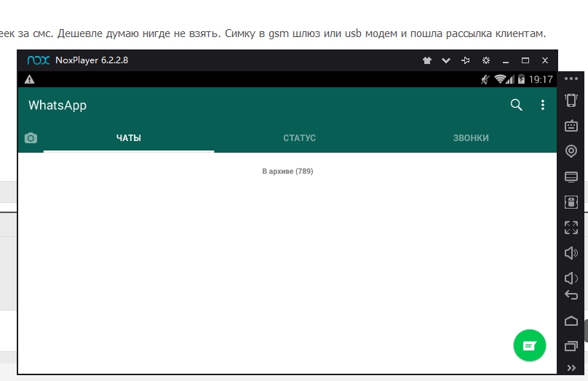
Task: Start a new chat with green button
Action: point(530,345)
